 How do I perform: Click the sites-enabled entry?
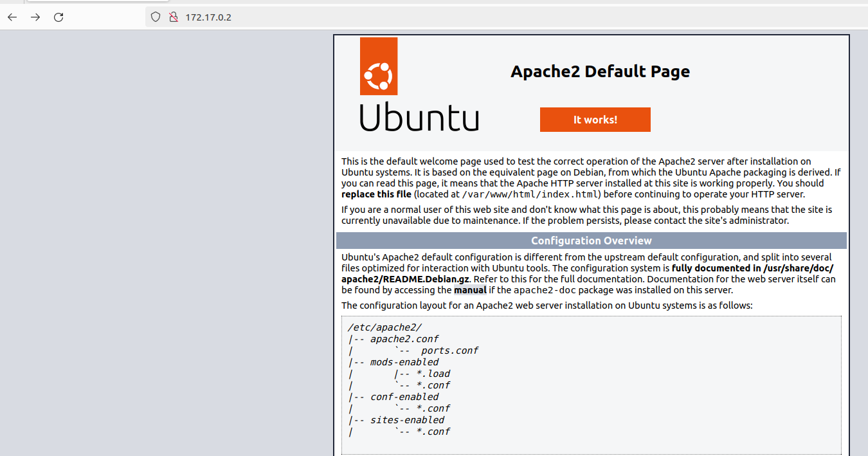pos(407,420)
